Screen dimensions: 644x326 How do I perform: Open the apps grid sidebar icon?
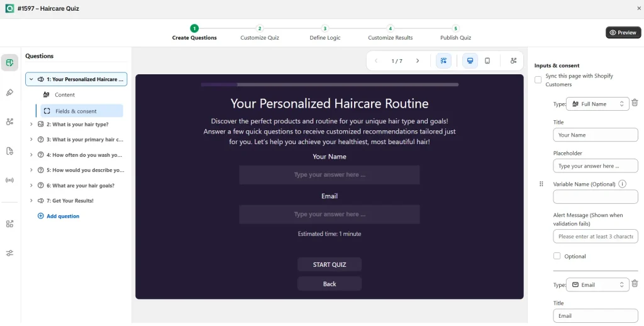point(9,223)
